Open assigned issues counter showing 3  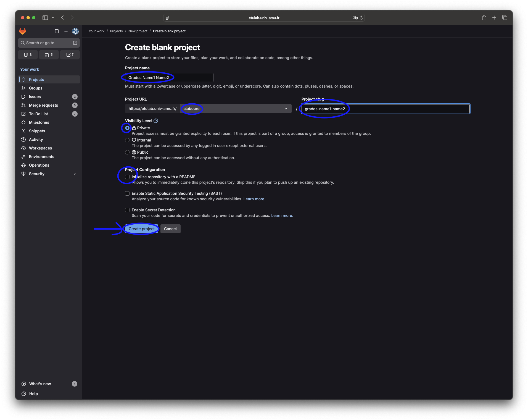coord(28,55)
